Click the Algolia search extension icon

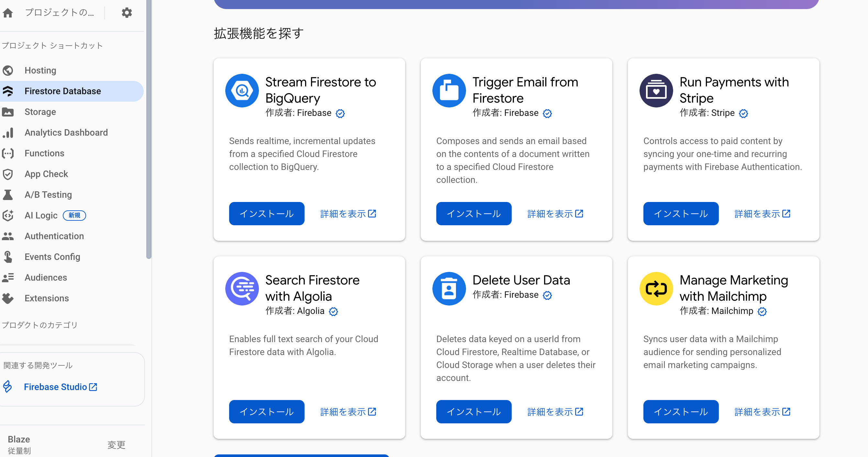click(242, 289)
